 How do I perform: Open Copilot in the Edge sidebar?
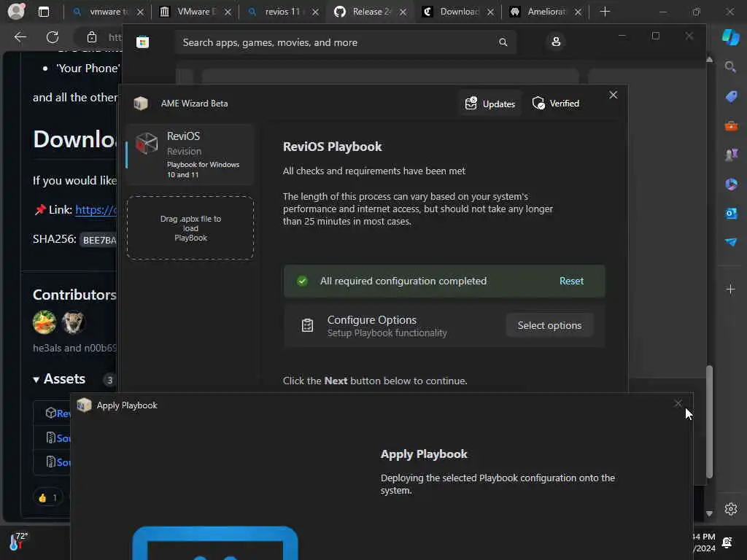[x=730, y=36]
